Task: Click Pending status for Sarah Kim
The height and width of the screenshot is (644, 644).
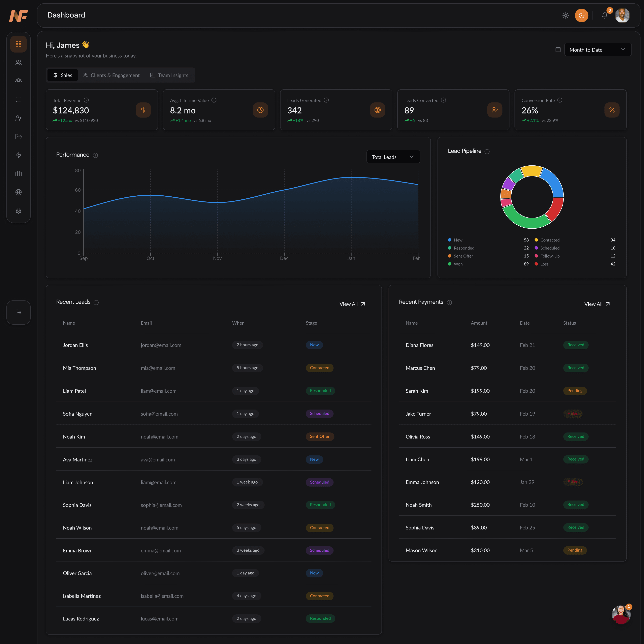Action: (x=575, y=391)
